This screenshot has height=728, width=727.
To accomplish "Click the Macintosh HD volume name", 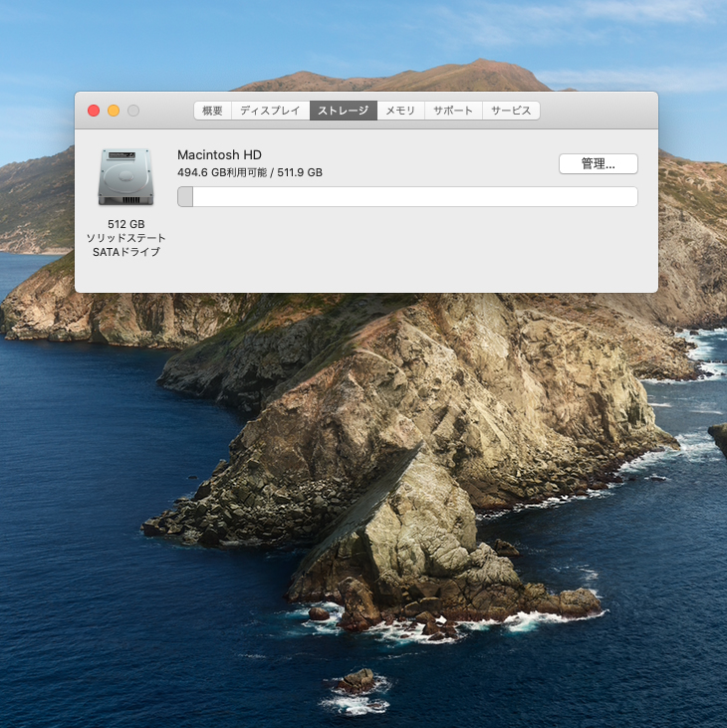I will click(x=219, y=154).
